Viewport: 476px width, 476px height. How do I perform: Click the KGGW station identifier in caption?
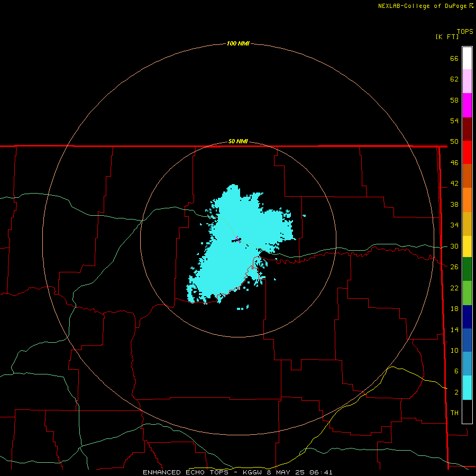(x=252, y=472)
